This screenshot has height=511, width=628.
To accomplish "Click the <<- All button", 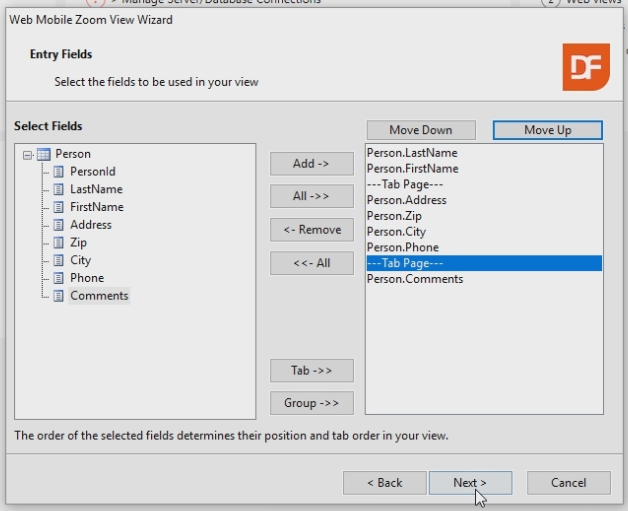I will click(312, 264).
